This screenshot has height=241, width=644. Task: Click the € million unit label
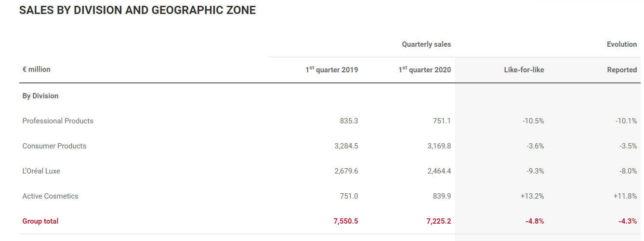[x=37, y=69]
